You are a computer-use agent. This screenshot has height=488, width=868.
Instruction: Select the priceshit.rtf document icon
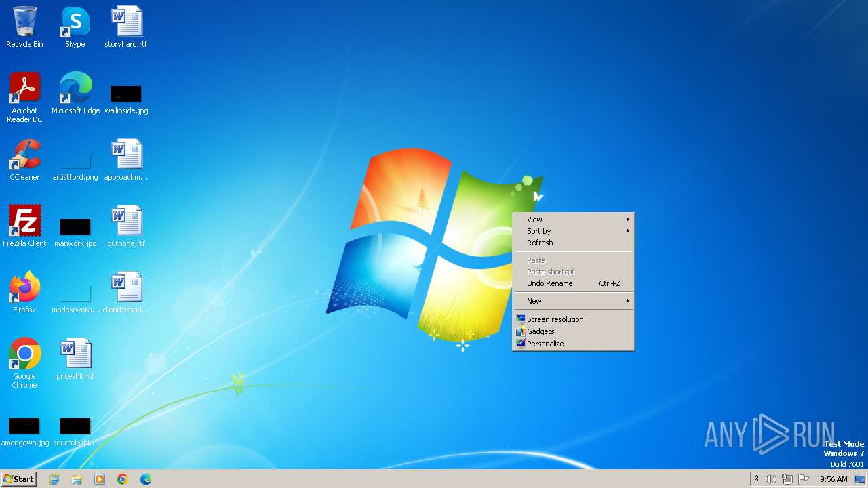(x=75, y=359)
